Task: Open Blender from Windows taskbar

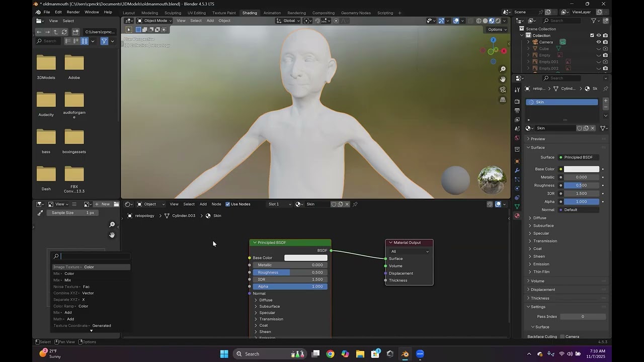Action: [406, 354]
